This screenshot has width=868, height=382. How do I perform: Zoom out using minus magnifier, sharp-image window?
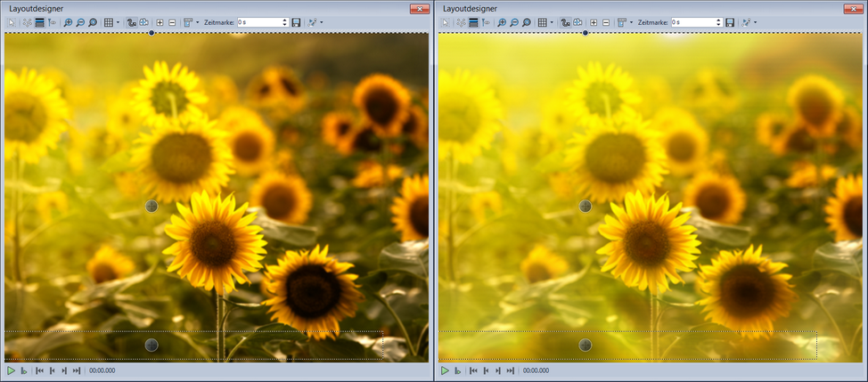[x=80, y=22]
